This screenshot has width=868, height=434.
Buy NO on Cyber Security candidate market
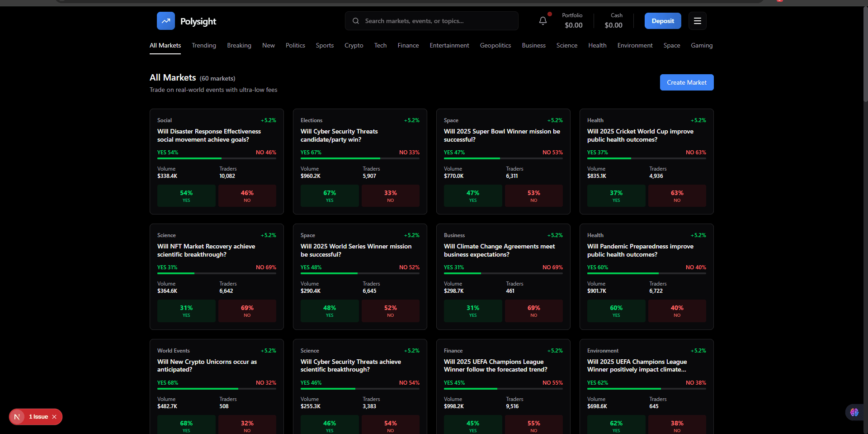390,196
